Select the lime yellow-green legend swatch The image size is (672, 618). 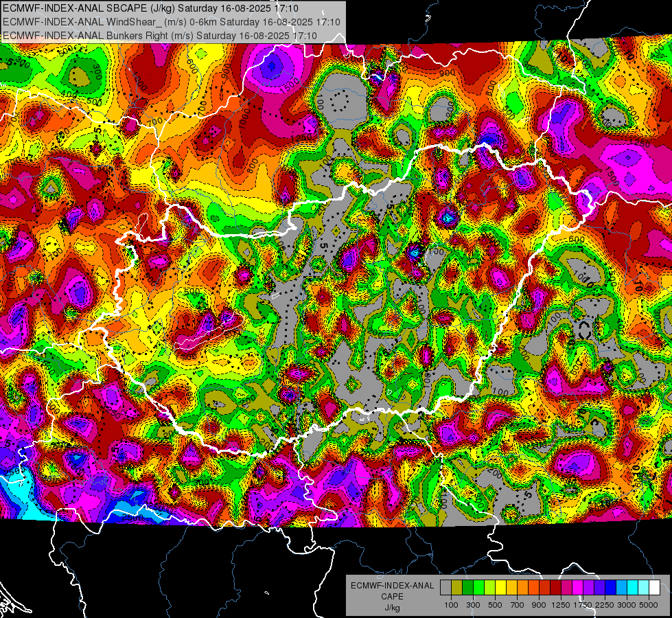pyautogui.click(x=489, y=588)
